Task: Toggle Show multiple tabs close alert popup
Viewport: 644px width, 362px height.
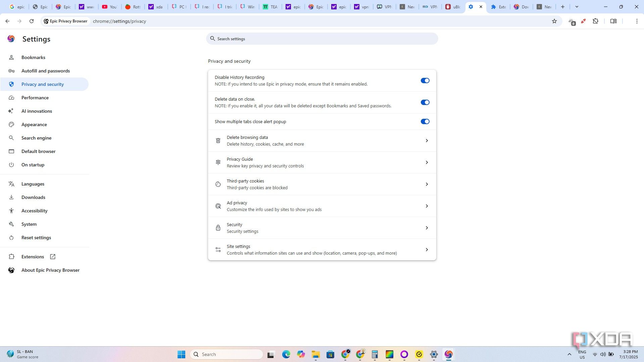Action: (x=425, y=121)
